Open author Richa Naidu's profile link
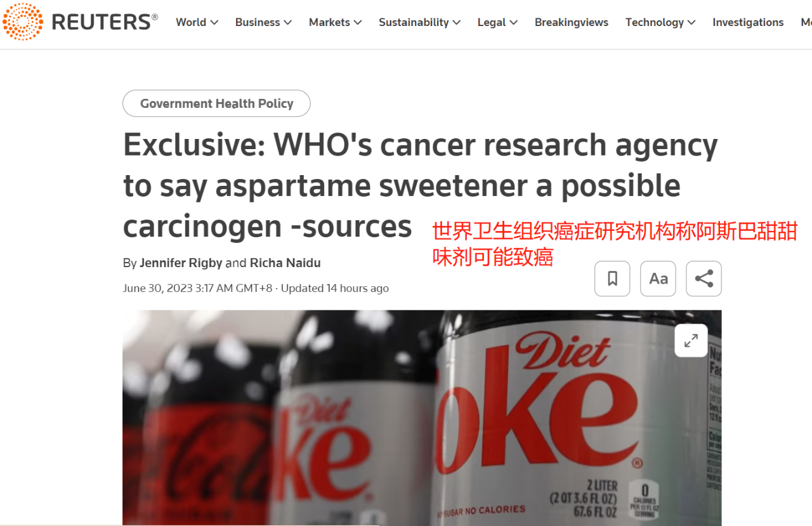The width and height of the screenshot is (812, 526). pos(285,263)
